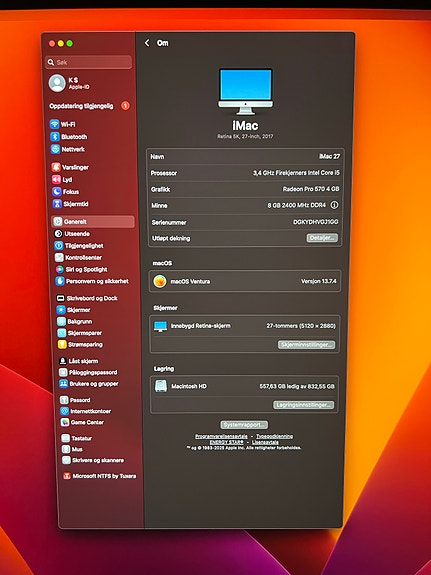Select Passord key icon
Screen dimensions: 431x575
click(x=64, y=400)
